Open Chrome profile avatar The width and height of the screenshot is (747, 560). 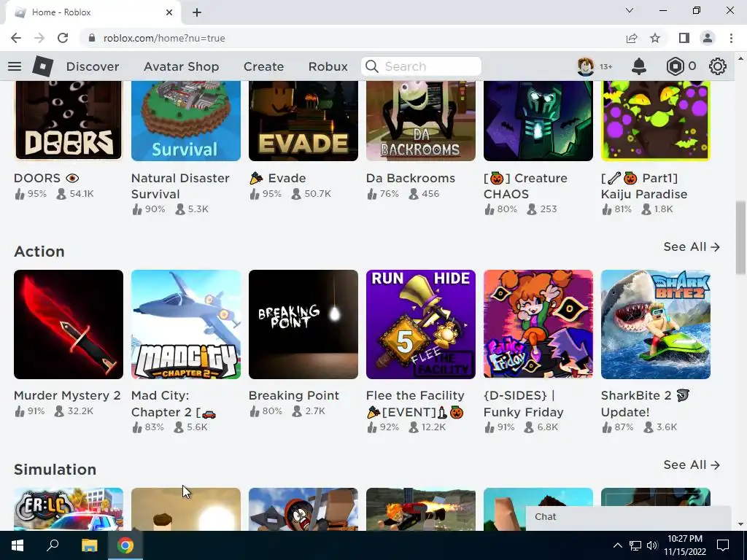[708, 38]
